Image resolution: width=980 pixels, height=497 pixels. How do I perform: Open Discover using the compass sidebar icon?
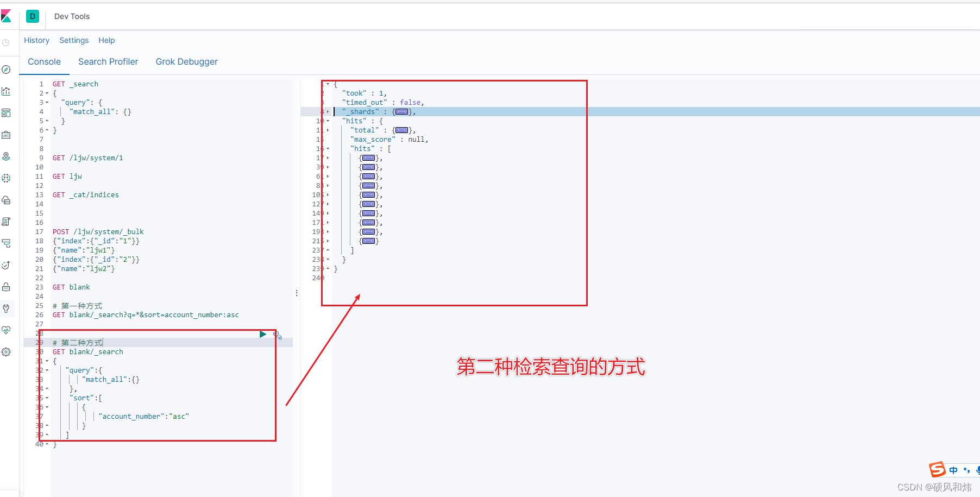(x=6, y=69)
